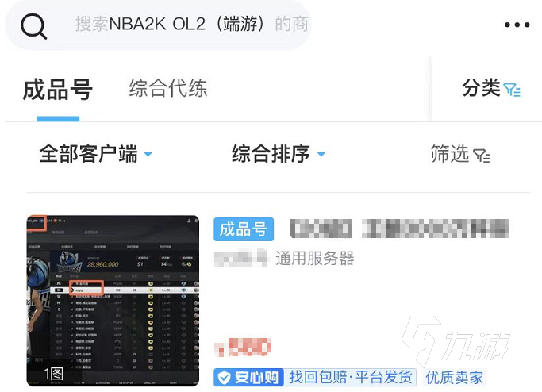Click the 分类 filter funnel icon
The height and width of the screenshot is (392, 542).
click(512, 90)
